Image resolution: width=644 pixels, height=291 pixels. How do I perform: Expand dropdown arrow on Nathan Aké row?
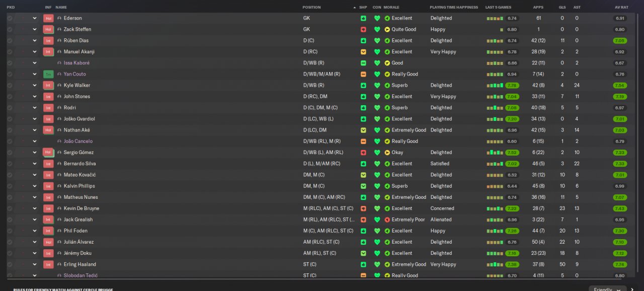pos(35,130)
